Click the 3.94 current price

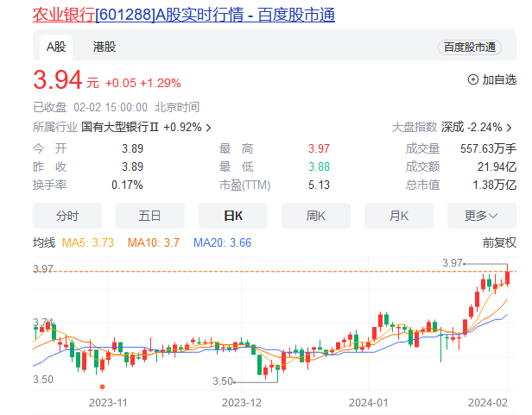click(57, 80)
